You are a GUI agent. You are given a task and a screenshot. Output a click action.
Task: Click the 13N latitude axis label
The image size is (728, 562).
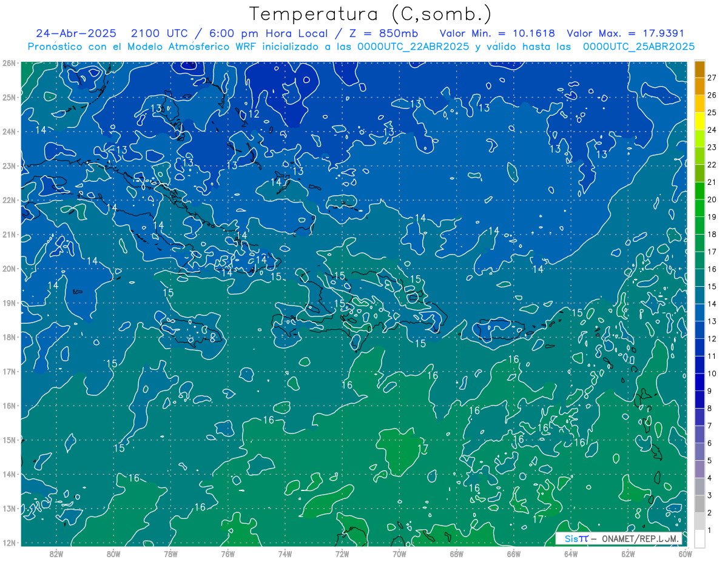8,509
